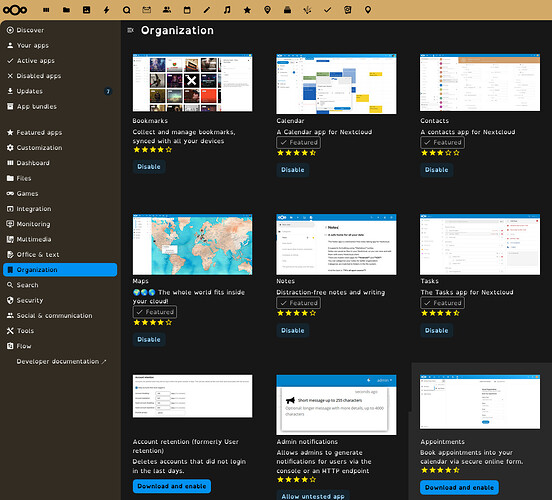Disable the Calendar app
Viewport: 552px width, 500px height.
pyautogui.click(x=293, y=170)
